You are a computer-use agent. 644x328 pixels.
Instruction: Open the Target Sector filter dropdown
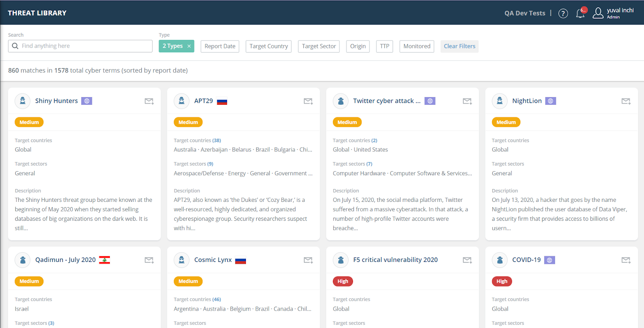click(x=319, y=46)
